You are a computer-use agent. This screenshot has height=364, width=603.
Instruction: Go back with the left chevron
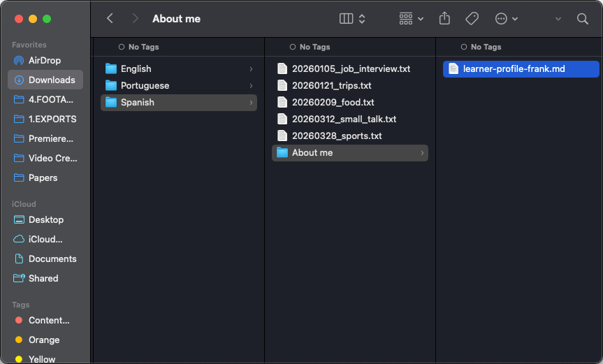click(x=110, y=19)
